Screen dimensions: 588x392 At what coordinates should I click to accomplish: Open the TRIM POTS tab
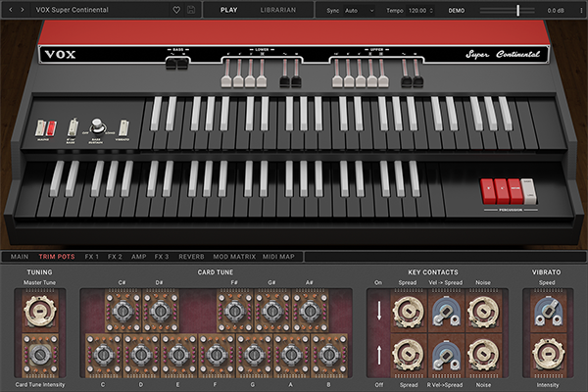[57, 257]
